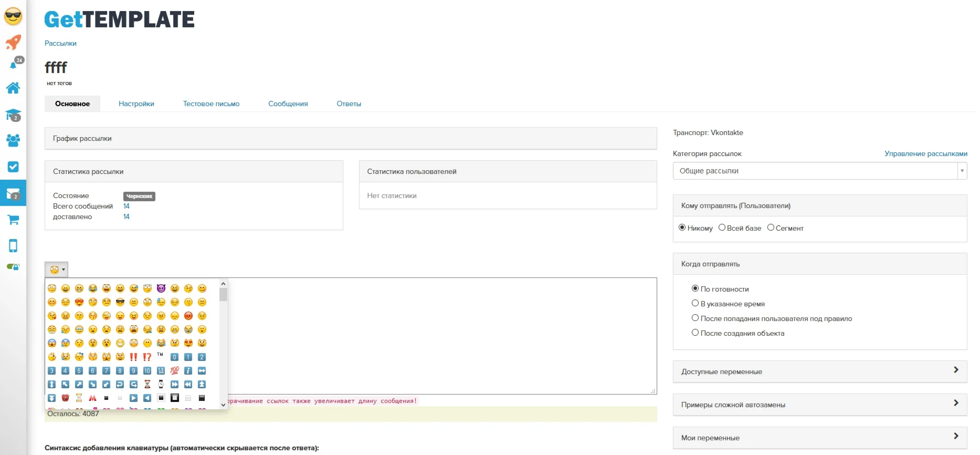980x455 pixels.
Task: Expand the 'График рассылки' section
Action: 351,138
